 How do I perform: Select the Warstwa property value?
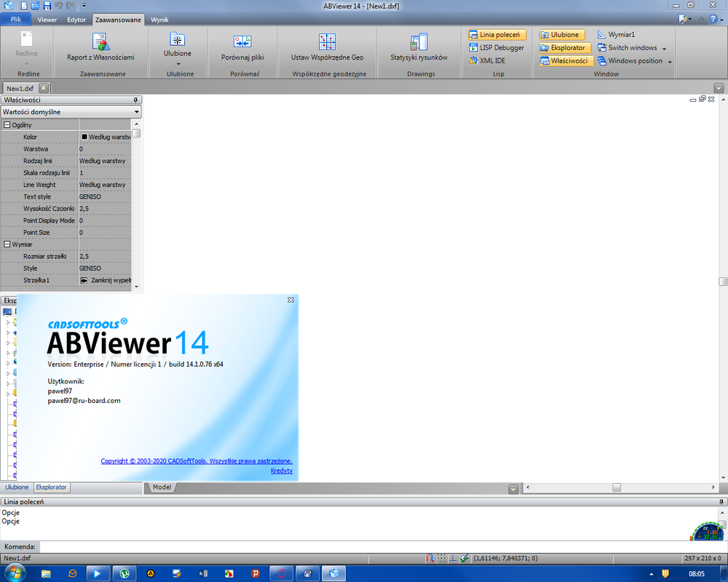click(106, 149)
